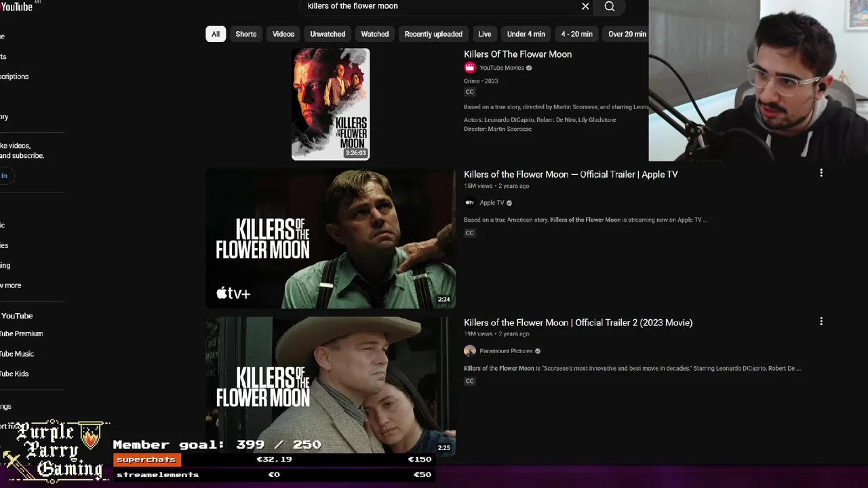Screen dimensions: 868x488
Task: Click the Paramount Pictures channel avatar
Action: (470, 351)
